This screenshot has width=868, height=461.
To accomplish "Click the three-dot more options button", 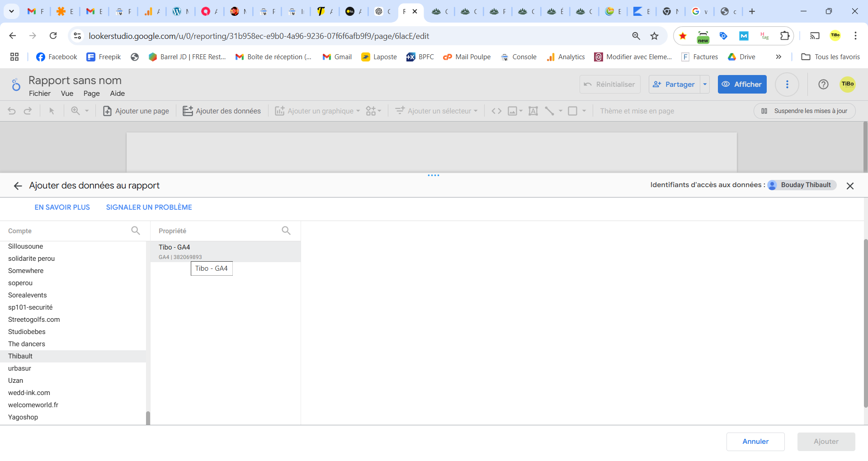I will (787, 84).
